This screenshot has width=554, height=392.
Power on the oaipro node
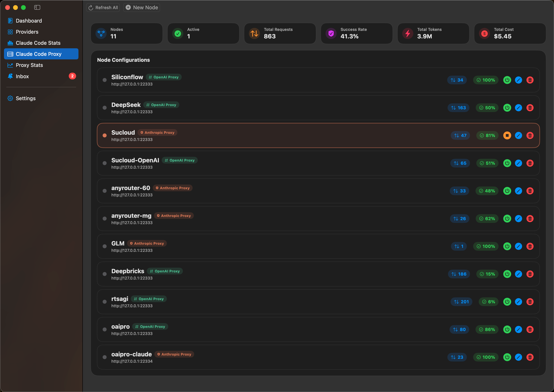(507, 329)
